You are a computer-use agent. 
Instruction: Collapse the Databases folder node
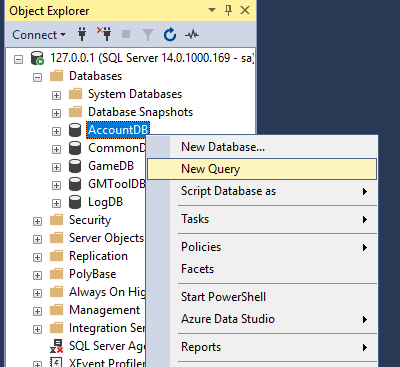[x=38, y=78]
